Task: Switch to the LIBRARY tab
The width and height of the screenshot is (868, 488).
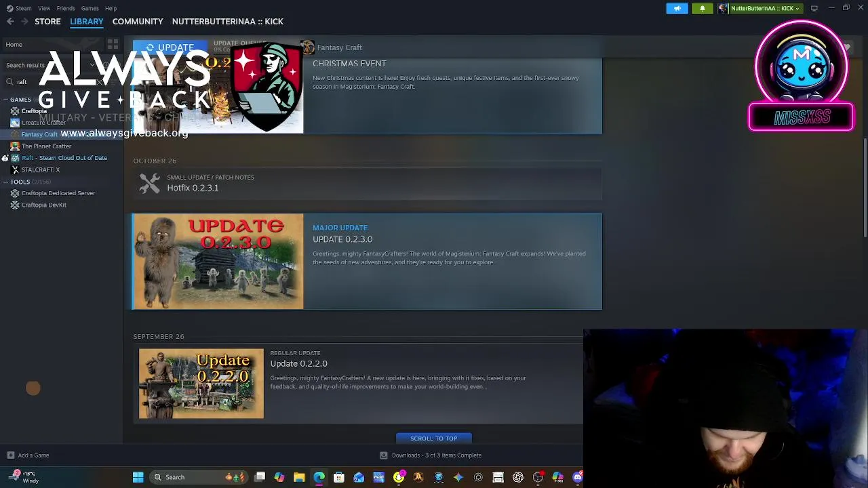Action: tap(86, 22)
